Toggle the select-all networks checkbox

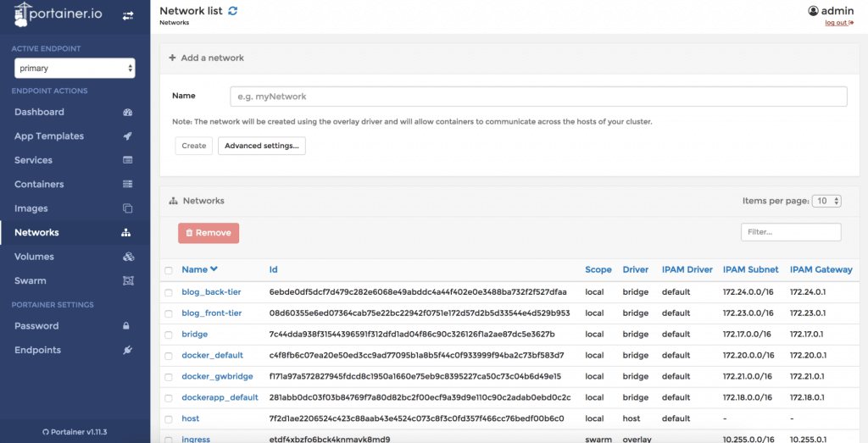pyautogui.click(x=169, y=270)
